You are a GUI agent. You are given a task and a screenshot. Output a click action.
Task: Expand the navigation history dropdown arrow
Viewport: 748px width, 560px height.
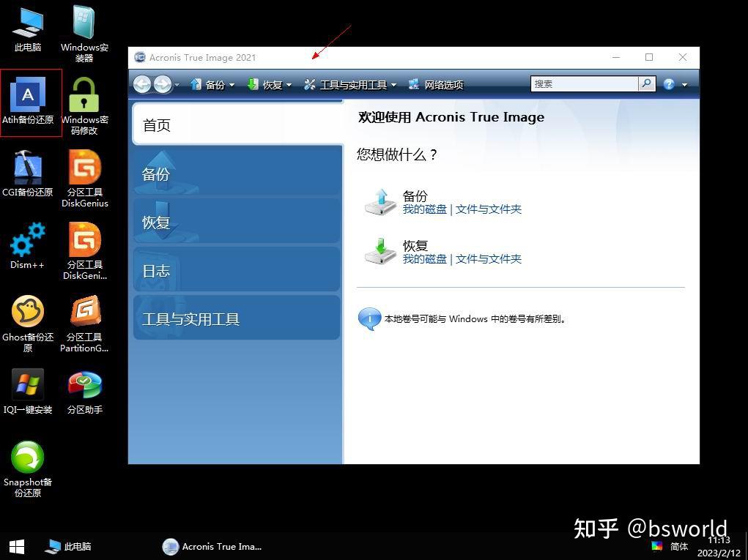point(177,85)
